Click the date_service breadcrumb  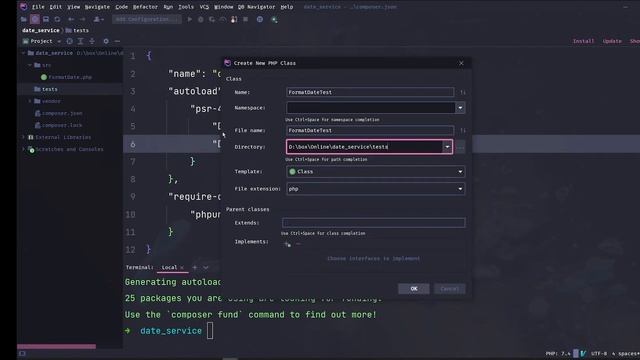pyautogui.click(x=40, y=30)
